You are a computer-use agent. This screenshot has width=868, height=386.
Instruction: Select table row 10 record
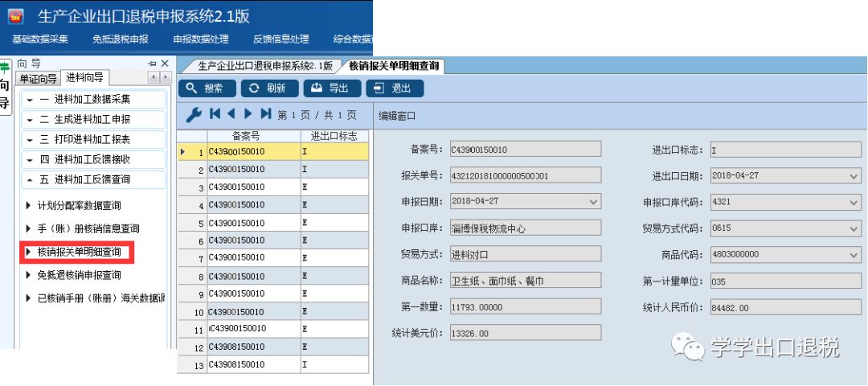(x=273, y=311)
